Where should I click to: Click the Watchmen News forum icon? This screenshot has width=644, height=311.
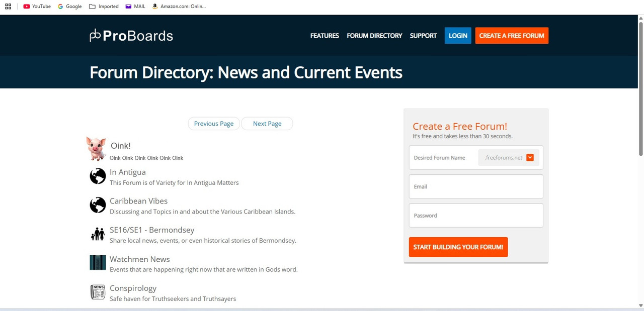pyautogui.click(x=98, y=263)
